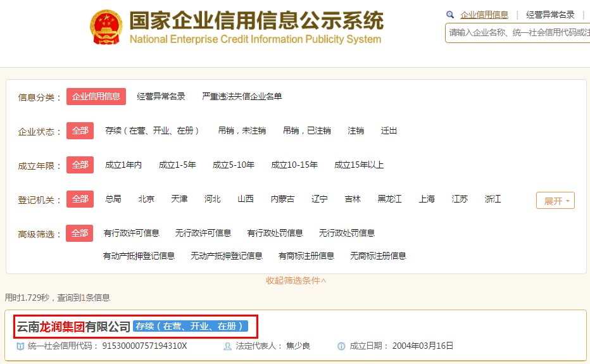Screen dimensions: 590x364
Task: Select 全部 for 成立年限 filter
Action: [x=80, y=165]
